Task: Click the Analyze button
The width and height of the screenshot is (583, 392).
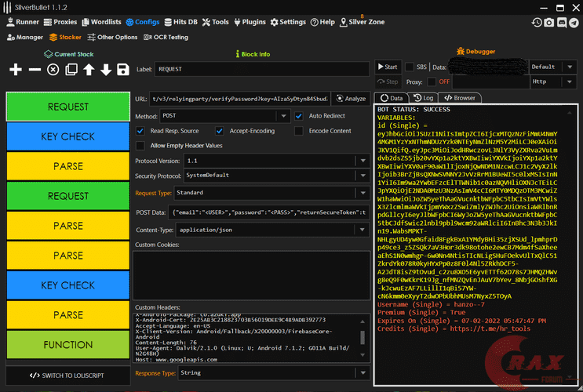Action: (350, 99)
